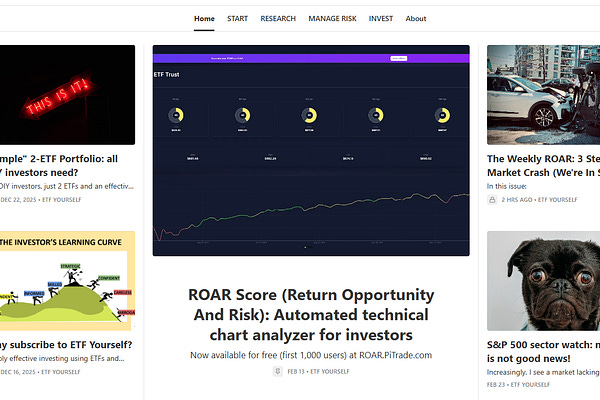Open 'subscribe to ETF Yourself?' article title
Image resolution: width=600 pixels, height=400 pixels.
66,344
